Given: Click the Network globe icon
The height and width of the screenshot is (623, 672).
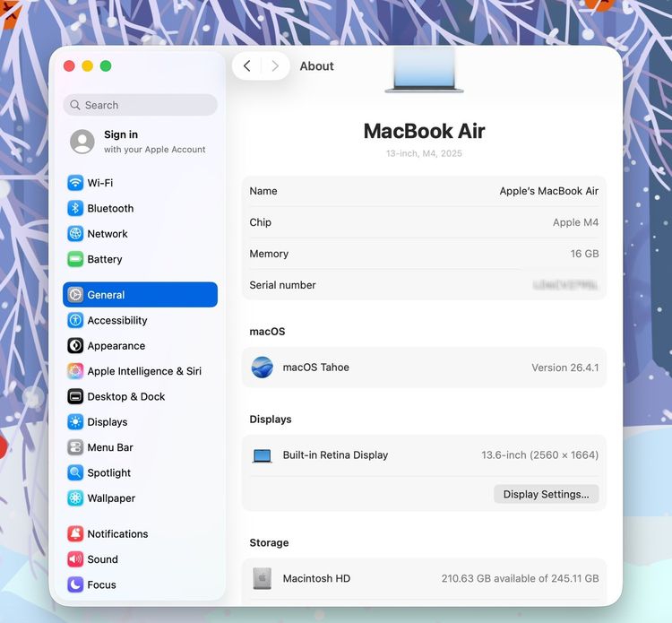Looking at the screenshot, I should [75, 234].
